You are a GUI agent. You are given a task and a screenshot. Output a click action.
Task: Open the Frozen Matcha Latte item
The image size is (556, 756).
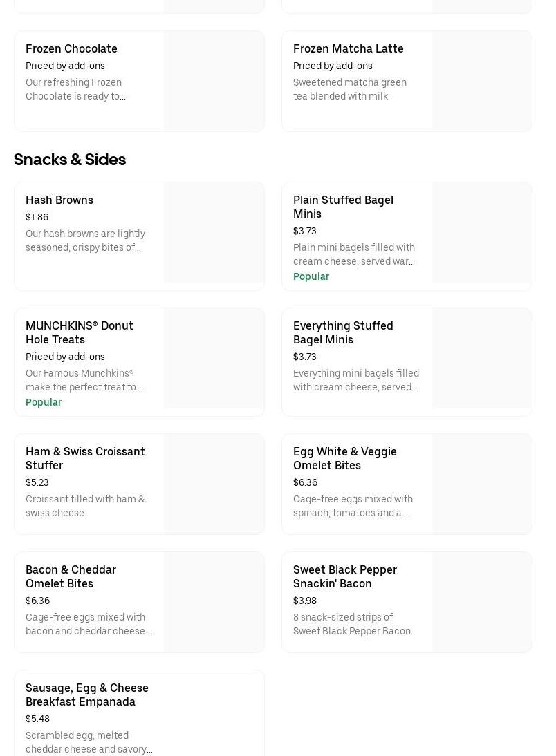click(348, 48)
